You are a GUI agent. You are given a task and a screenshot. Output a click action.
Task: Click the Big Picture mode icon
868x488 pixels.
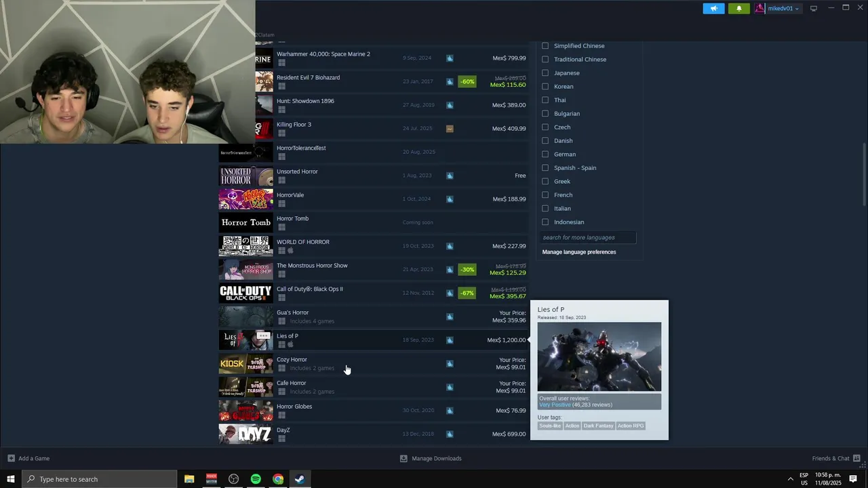pyautogui.click(x=814, y=8)
